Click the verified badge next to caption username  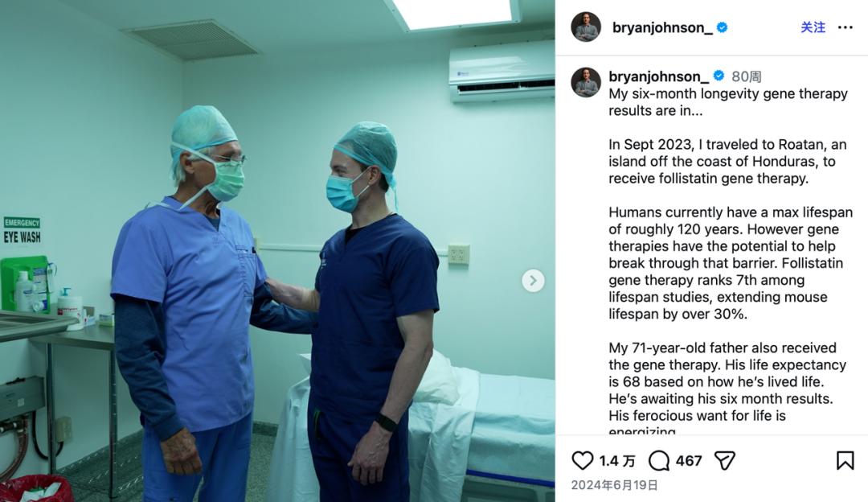tap(719, 76)
